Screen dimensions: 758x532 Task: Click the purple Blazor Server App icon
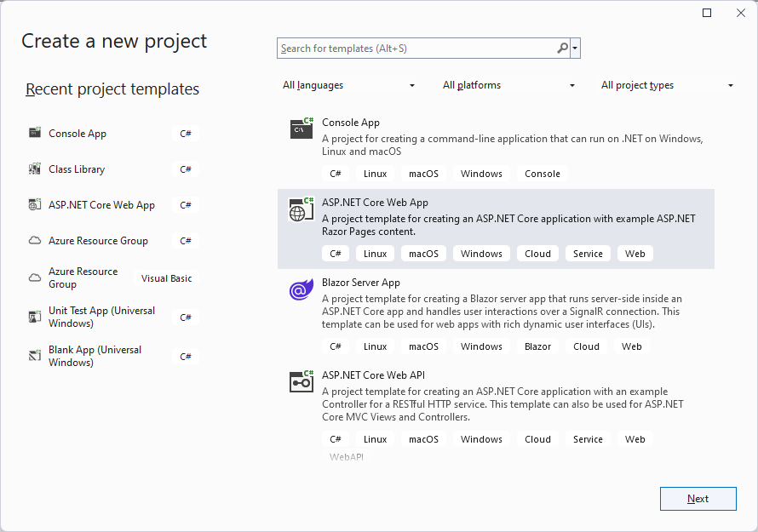coord(301,289)
